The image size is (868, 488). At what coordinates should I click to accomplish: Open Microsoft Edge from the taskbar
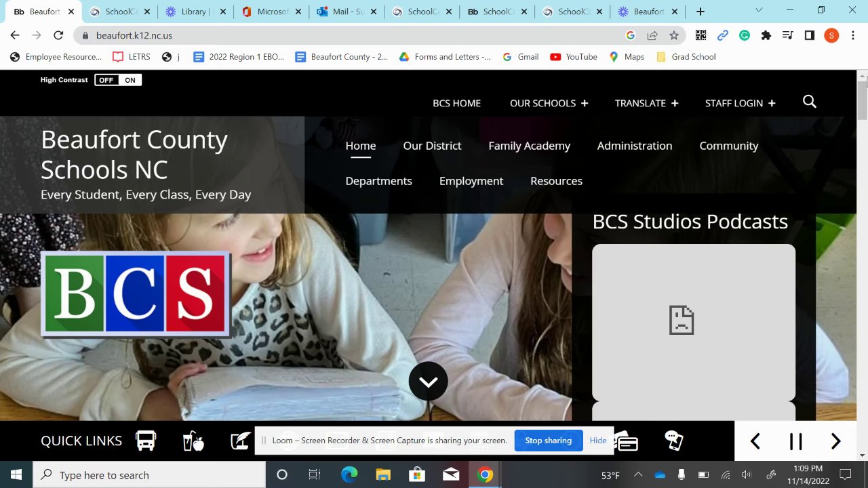[x=349, y=474]
